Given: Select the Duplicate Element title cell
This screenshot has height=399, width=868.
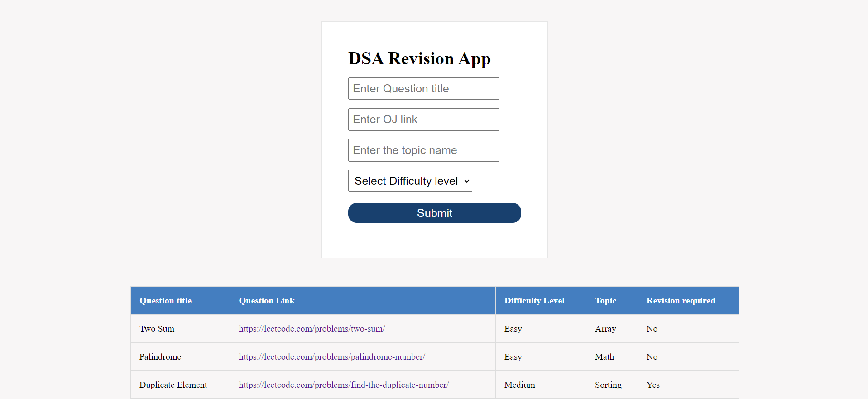Looking at the screenshot, I should [180, 385].
